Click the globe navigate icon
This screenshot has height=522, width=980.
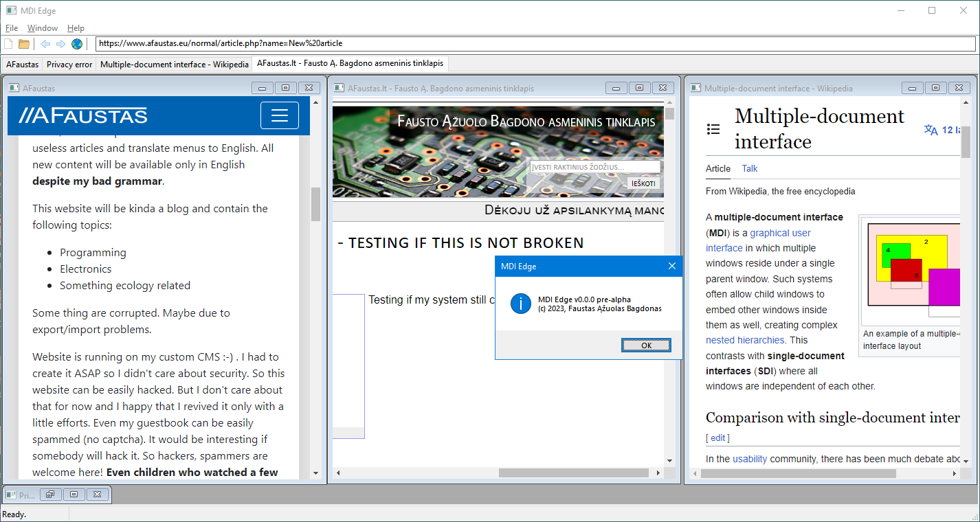[77, 44]
